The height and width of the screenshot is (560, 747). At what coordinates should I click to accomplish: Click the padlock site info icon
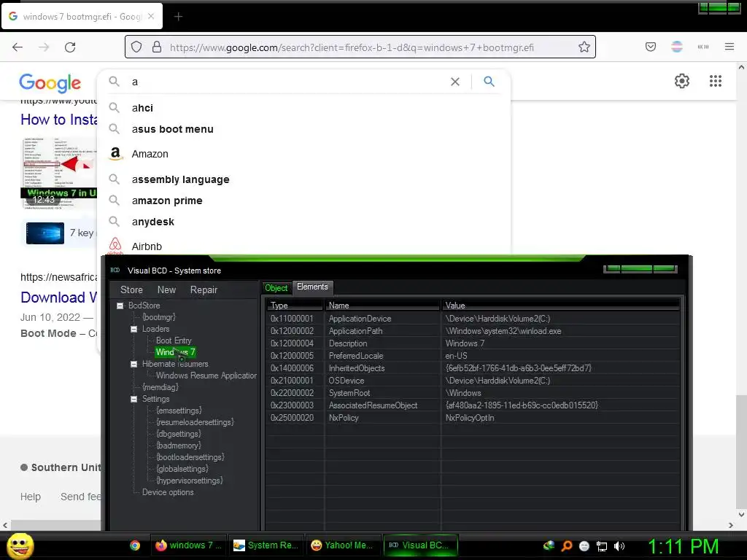(x=157, y=47)
